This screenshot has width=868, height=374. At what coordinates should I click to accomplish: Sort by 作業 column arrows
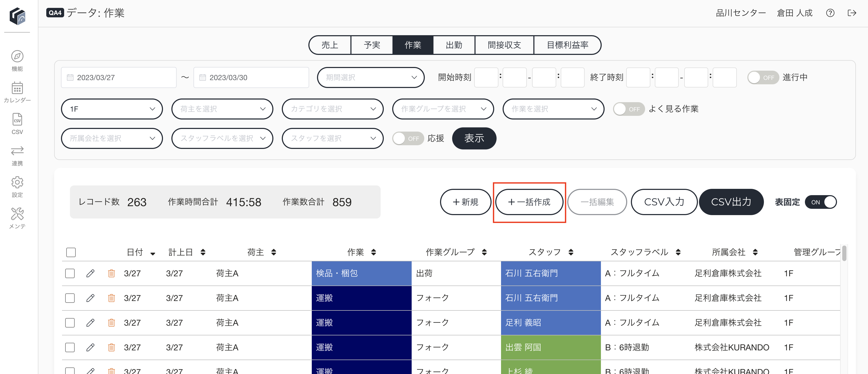click(373, 252)
